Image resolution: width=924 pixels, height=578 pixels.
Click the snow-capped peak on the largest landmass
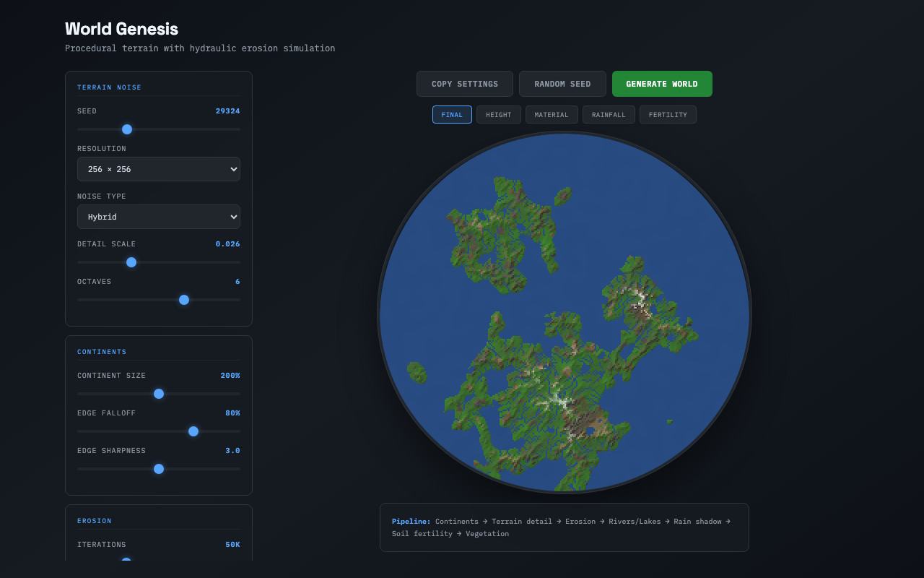click(558, 399)
